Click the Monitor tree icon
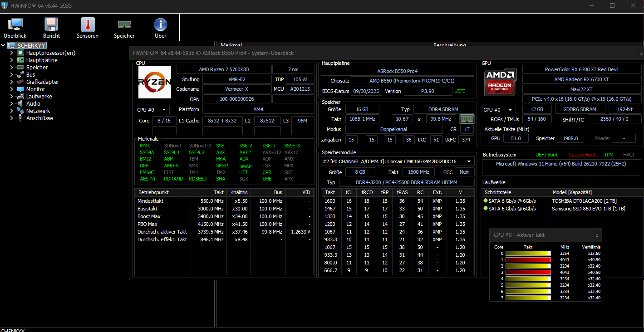This screenshot has height=332, width=644. (x=21, y=89)
